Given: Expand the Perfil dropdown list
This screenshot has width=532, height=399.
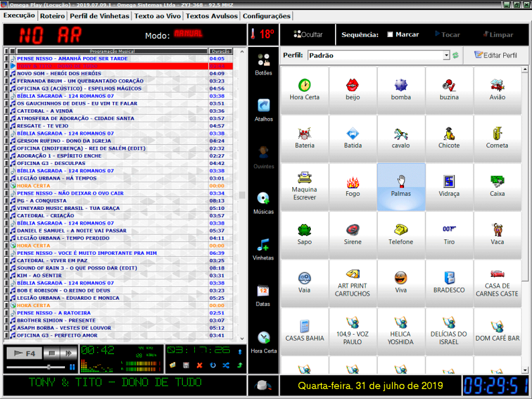Looking at the screenshot, I should tap(446, 56).
